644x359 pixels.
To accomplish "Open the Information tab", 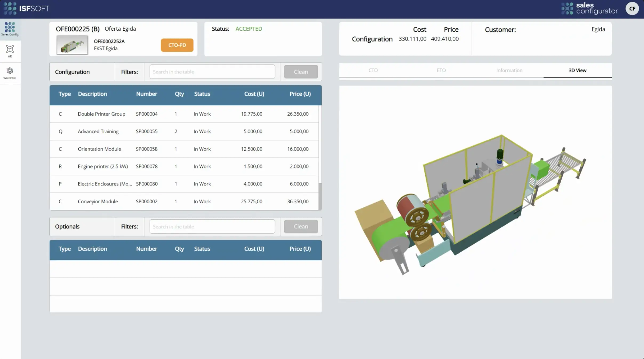I will 509,70.
